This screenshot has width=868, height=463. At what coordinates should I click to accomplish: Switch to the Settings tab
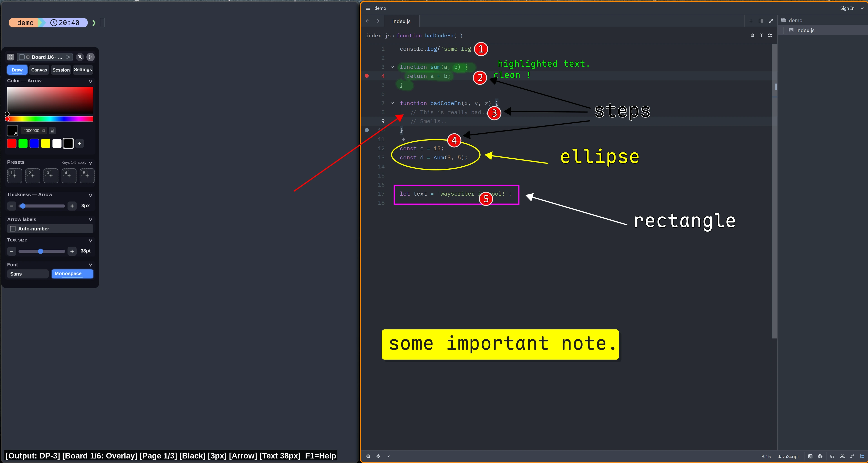coord(83,70)
